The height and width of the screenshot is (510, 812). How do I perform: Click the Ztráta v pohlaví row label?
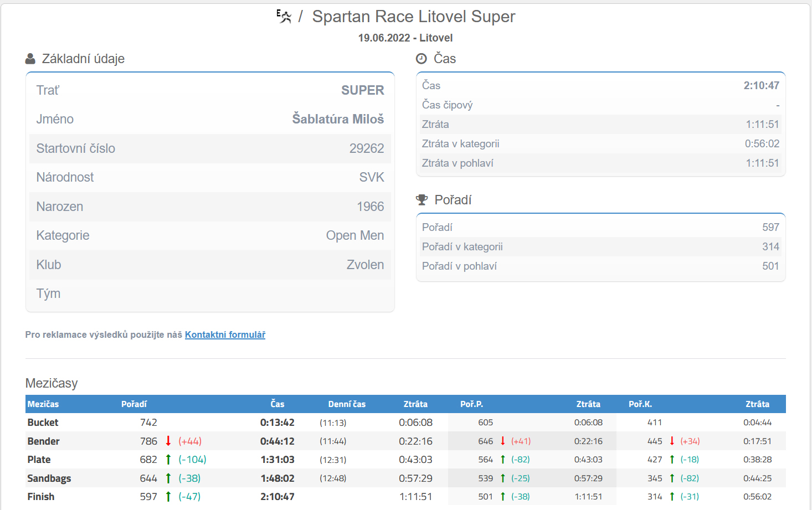coord(458,163)
